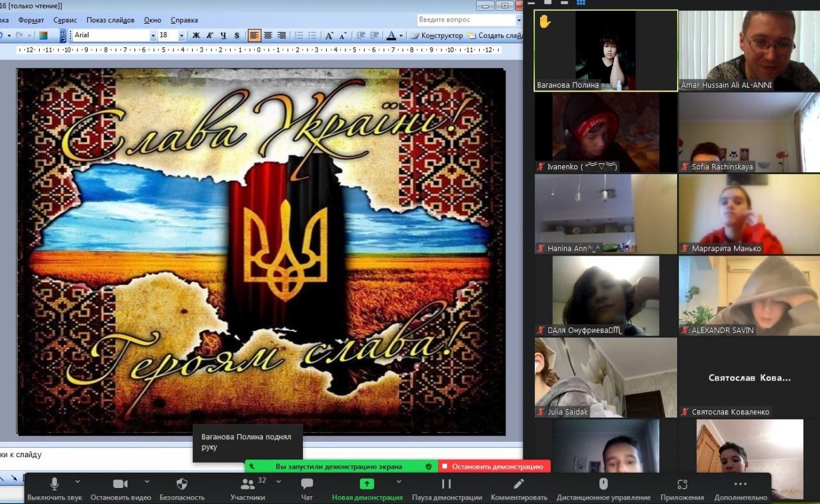Expand the Arial font name dropdown
Image resolution: width=820 pixels, height=504 pixels.
153,35
